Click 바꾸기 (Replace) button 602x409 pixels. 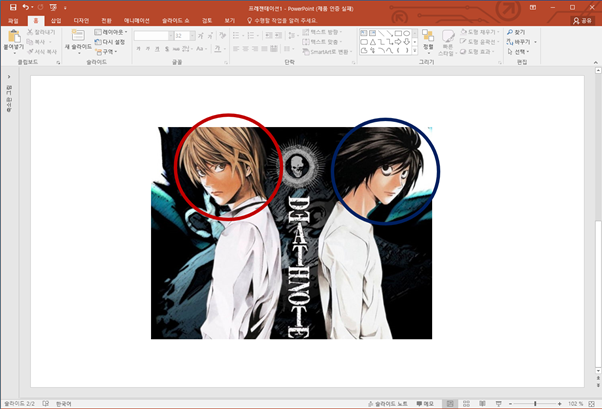click(521, 42)
